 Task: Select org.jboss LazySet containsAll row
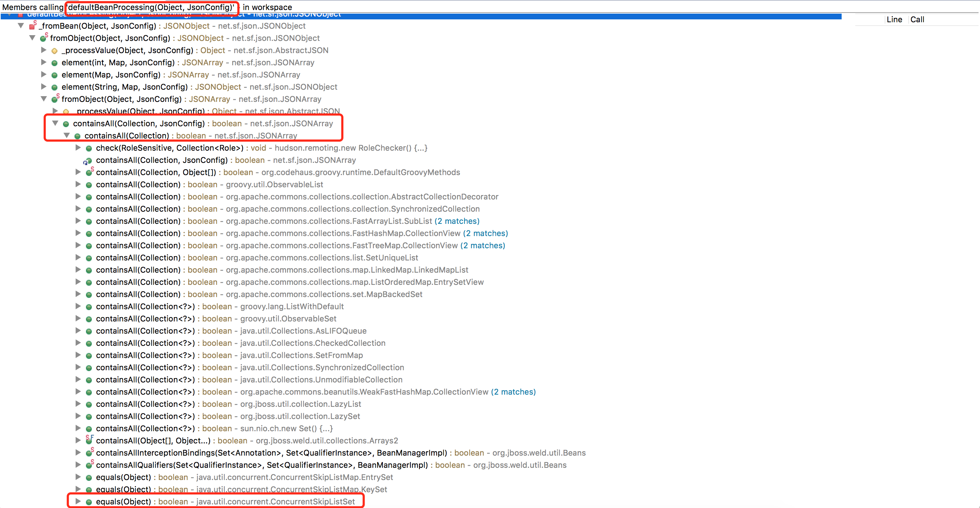(x=228, y=416)
